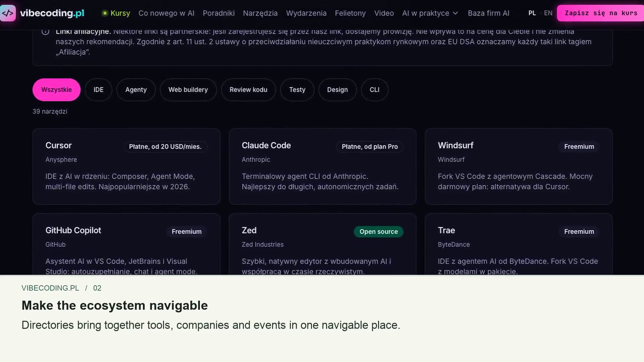644x362 pixels.
Task: Click the vibecoding.pl site name text
Action: (52, 13)
